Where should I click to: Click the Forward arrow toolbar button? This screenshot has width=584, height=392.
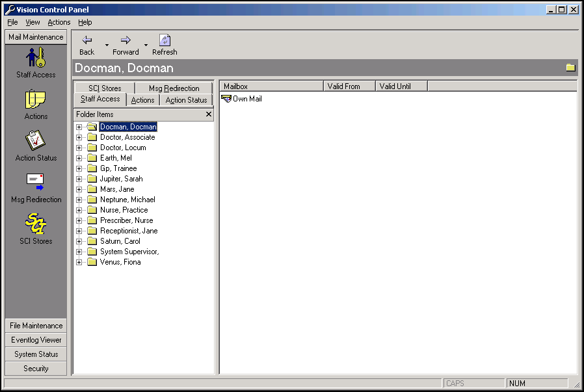[x=126, y=45]
